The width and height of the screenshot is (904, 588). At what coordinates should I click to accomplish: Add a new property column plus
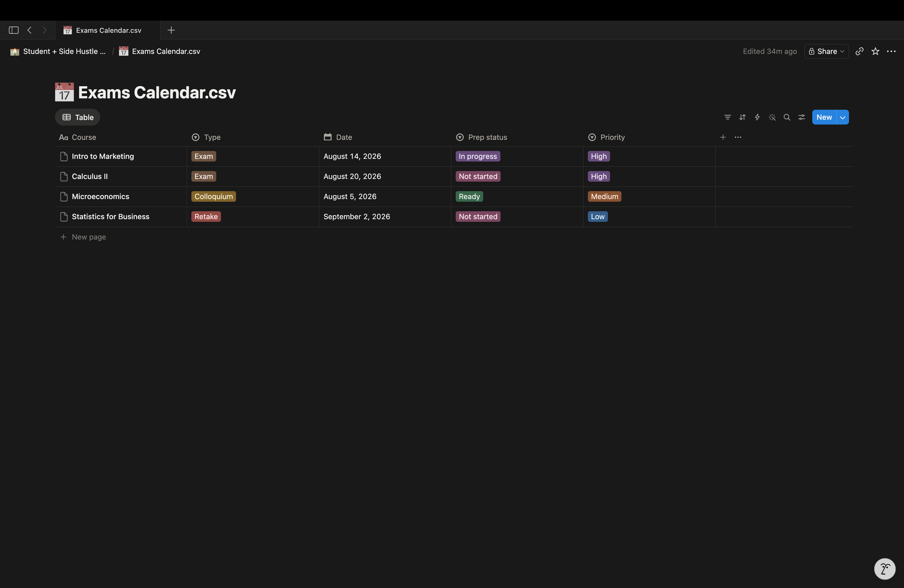pos(723,137)
